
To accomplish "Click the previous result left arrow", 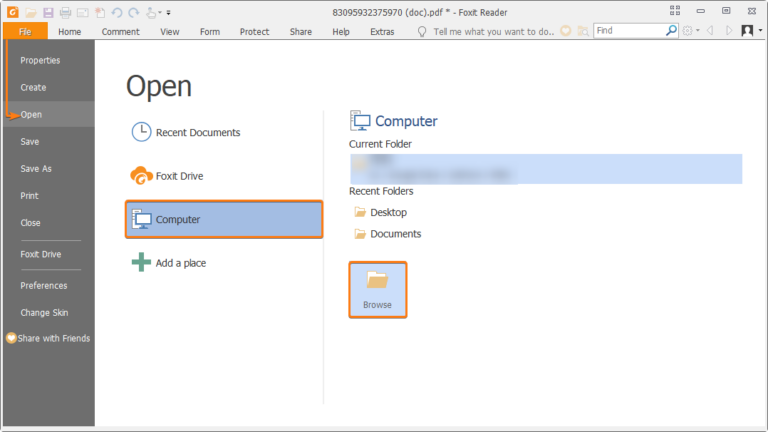I will 710,31.
